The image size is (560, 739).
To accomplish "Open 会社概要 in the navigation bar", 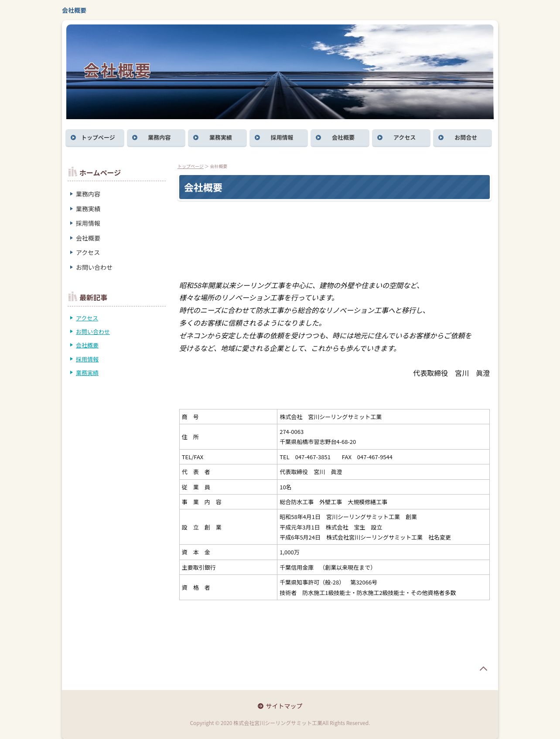I will pos(340,137).
